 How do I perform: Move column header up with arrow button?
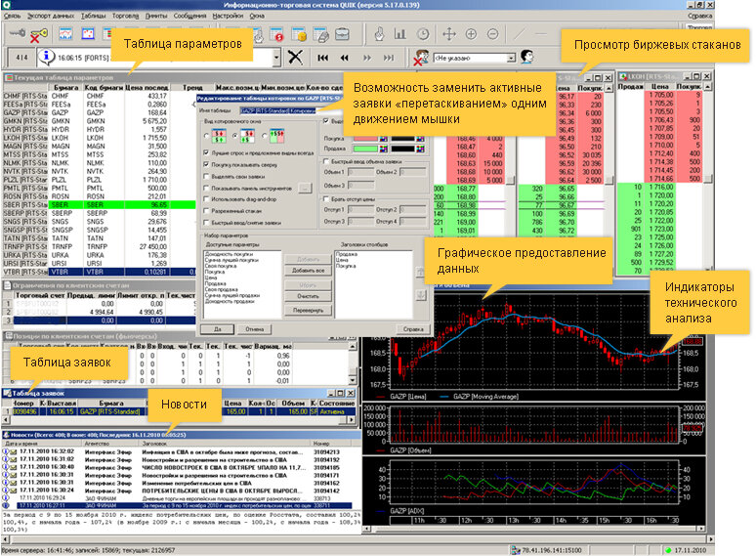tap(420, 273)
